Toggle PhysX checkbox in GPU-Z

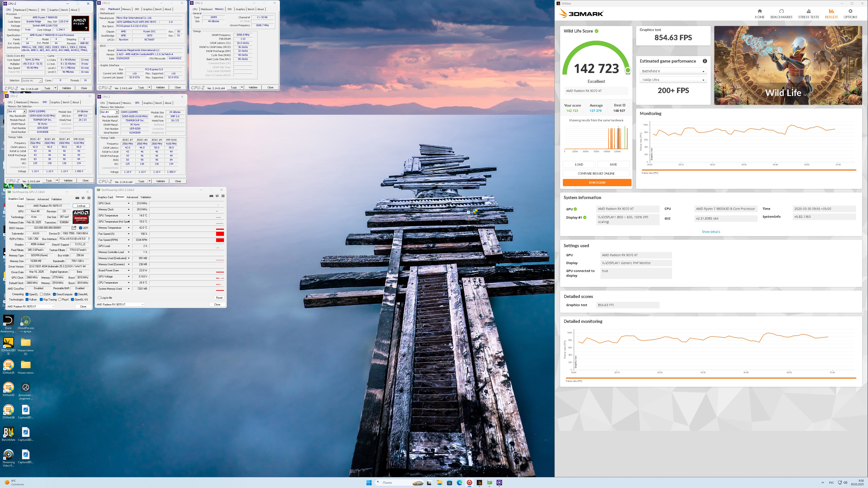60,299
